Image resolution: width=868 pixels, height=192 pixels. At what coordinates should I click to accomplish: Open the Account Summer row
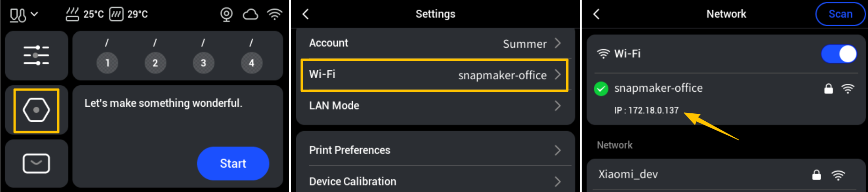435,43
